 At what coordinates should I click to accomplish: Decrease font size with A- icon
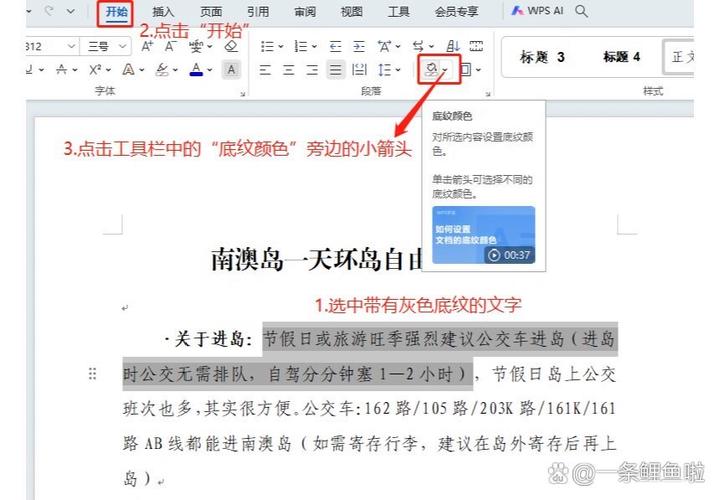pyautogui.click(x=171, y=46)
